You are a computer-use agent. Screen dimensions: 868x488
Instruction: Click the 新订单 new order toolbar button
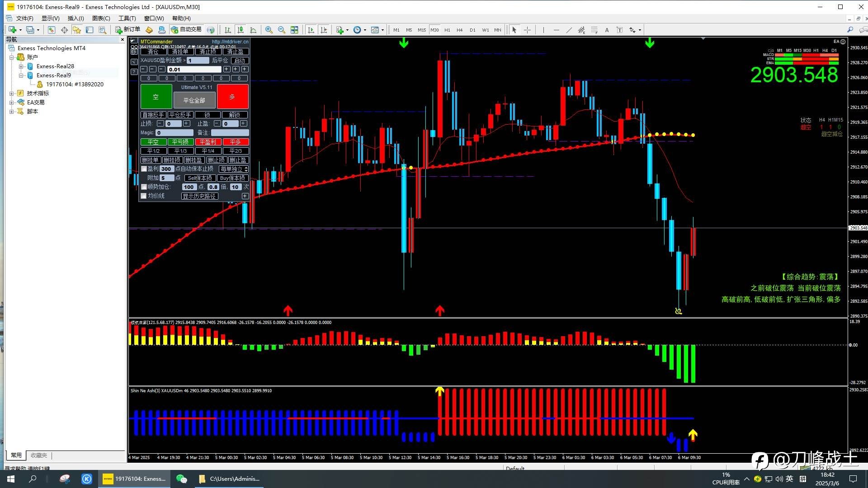click(127, 30)
